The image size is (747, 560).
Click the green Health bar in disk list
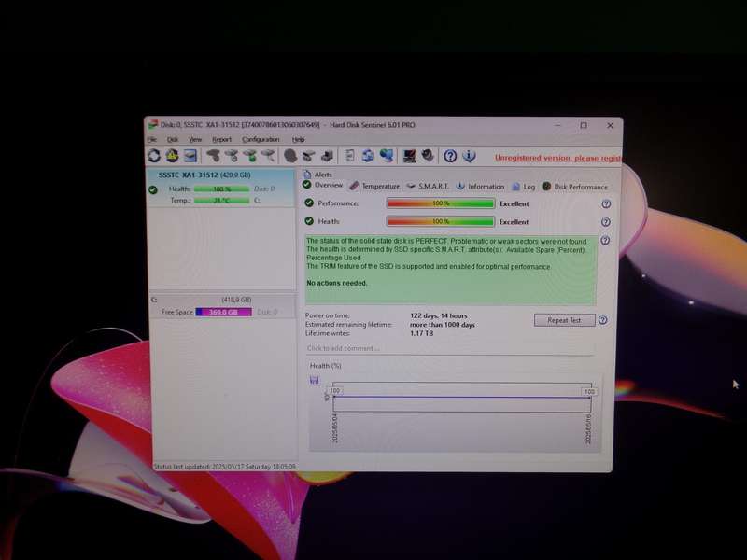coord(221,189)
